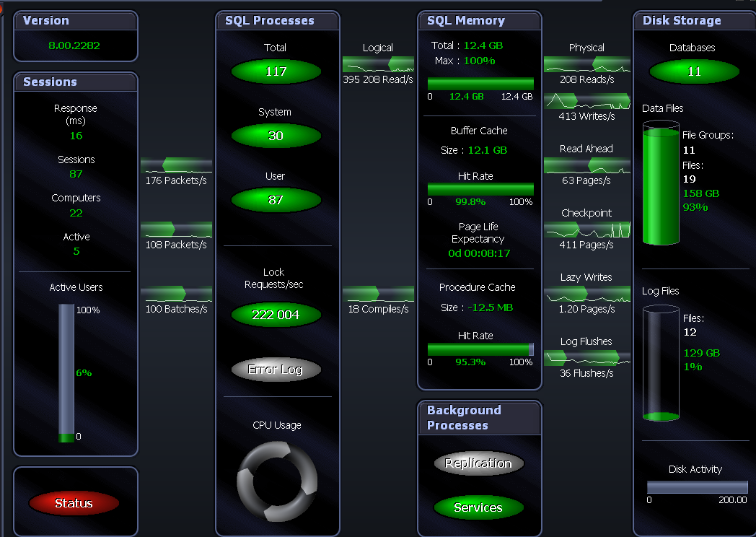Click the Response (ms) value 16
This screenshot has width=756, height=537.
pos(76,136)
